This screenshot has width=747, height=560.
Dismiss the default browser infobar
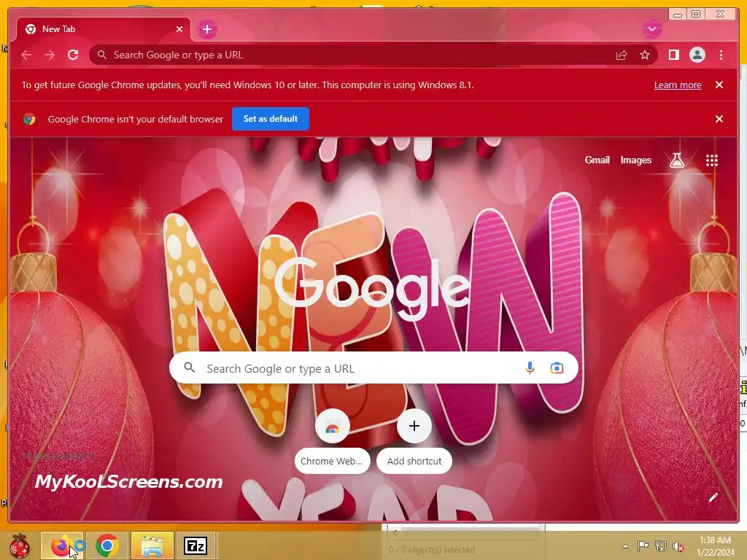[719, 119]
